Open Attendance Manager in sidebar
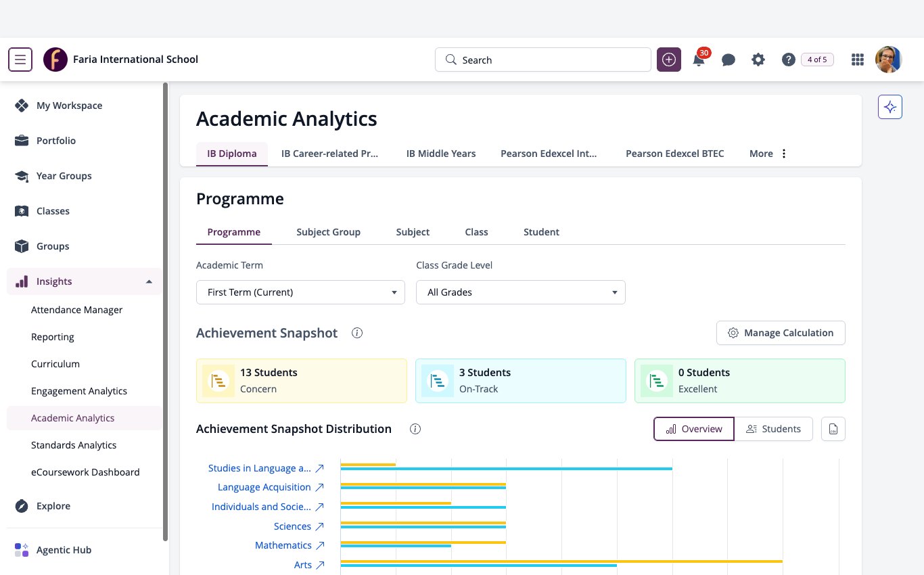924x575 pixels. point(77,310)
